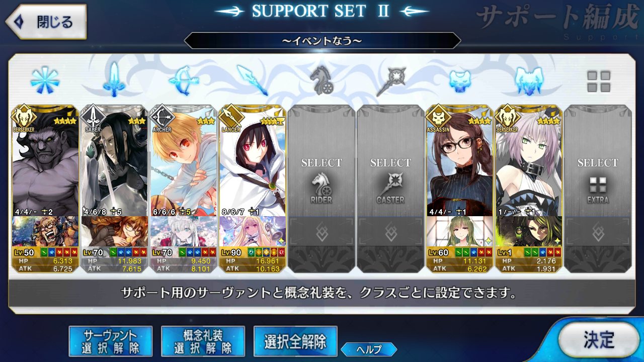The image size is (644, 362).
Task: Select the Extra class grid icon
Action: click(x=598, y=81)
